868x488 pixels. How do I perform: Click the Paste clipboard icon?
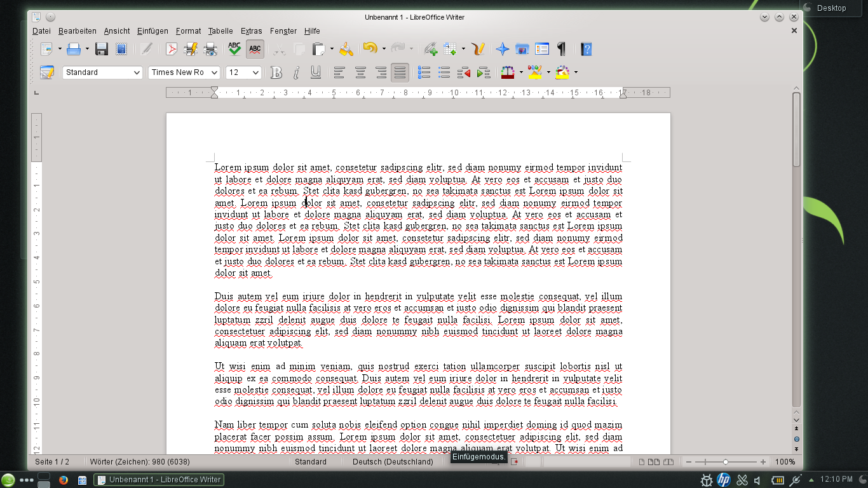pyautogui.click(x=320, y=49)
